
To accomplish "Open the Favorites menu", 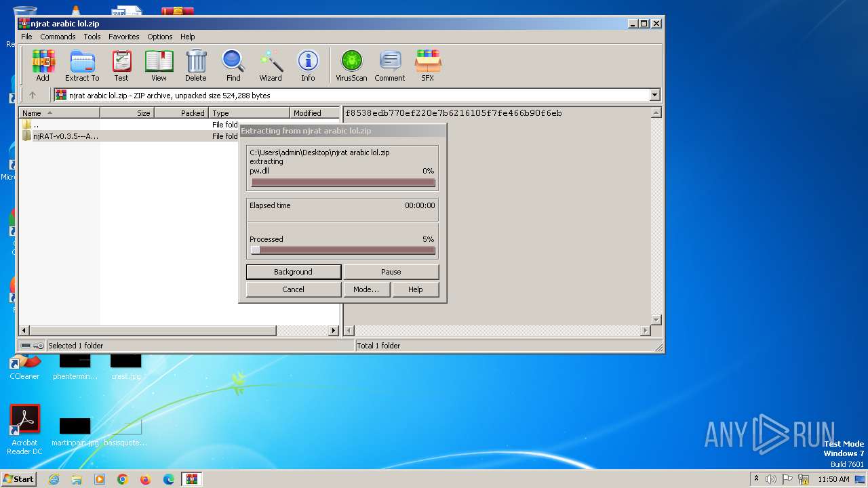I will click(124, 37).
